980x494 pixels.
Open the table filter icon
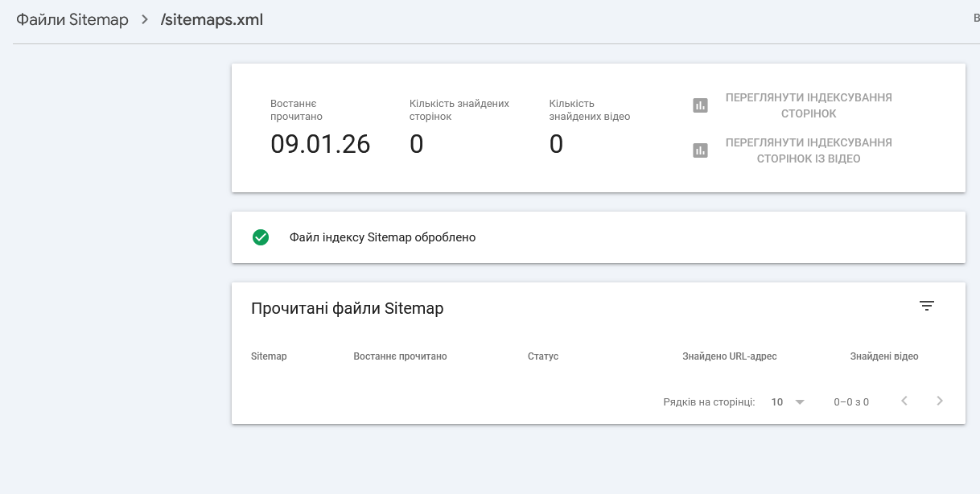click(927, 306)
